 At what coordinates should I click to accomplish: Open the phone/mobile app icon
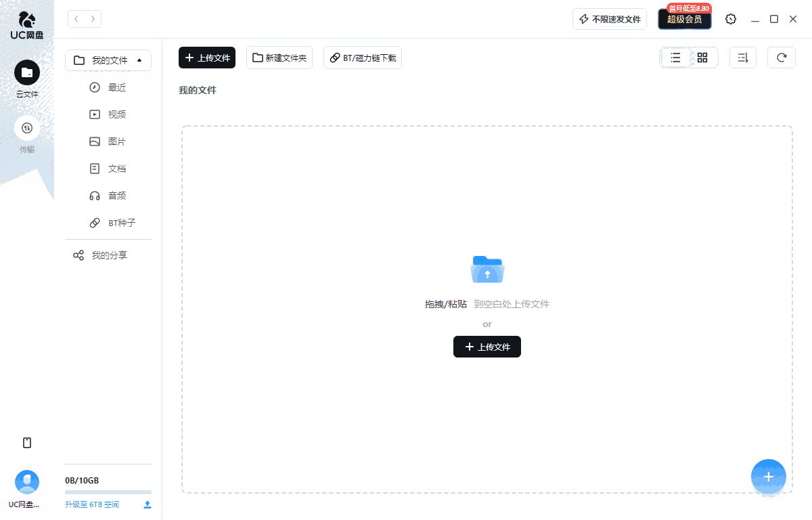click(x=27, y=442)
